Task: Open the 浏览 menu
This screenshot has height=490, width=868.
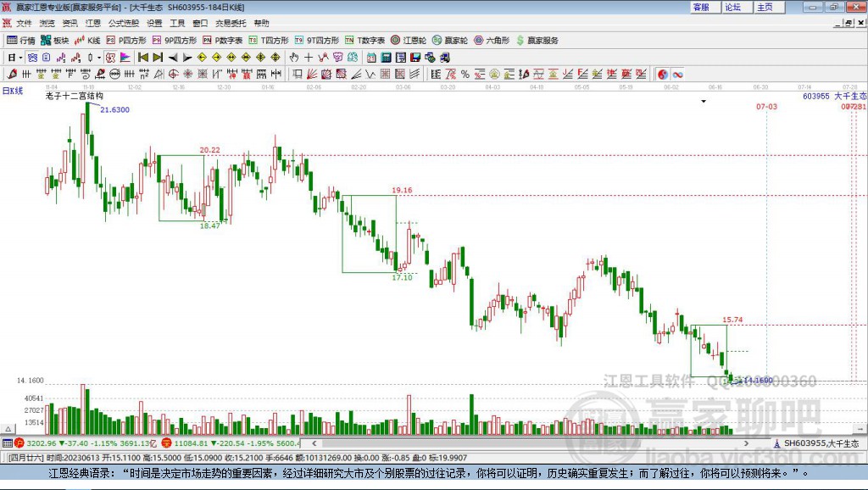Action: pos(47,23)
